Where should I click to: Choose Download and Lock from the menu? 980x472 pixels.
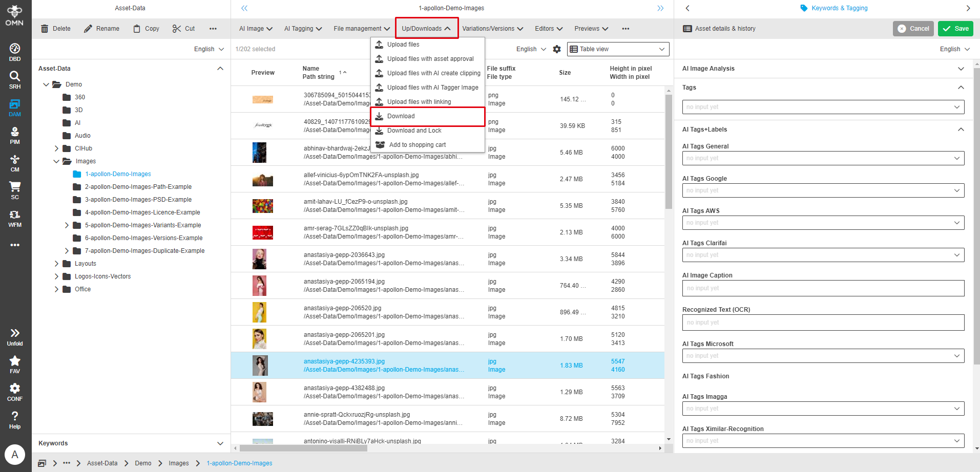tap(414, 131)
